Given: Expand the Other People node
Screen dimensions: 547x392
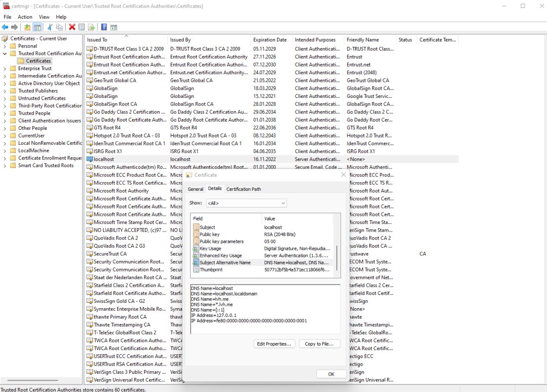Looking at the screenshot, I should (5, 128).
